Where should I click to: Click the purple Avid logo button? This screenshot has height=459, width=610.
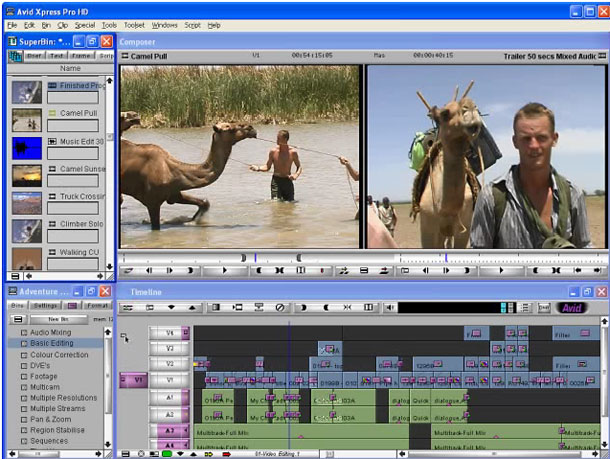[571, 308]
